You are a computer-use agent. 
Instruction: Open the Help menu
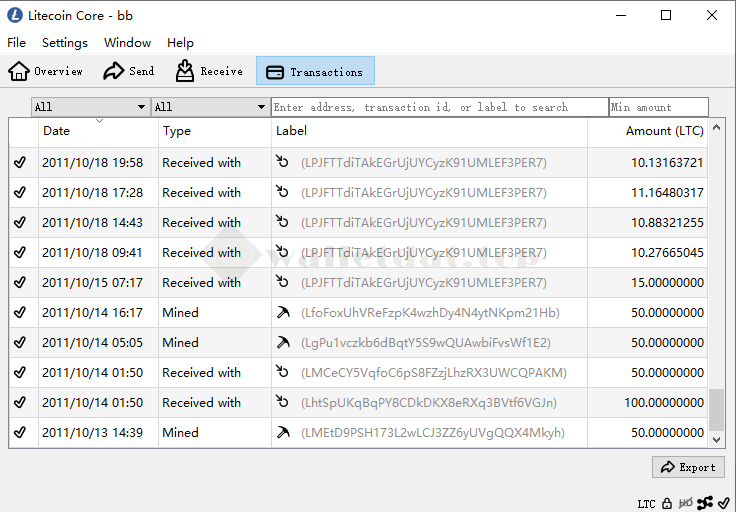point(180,43)
